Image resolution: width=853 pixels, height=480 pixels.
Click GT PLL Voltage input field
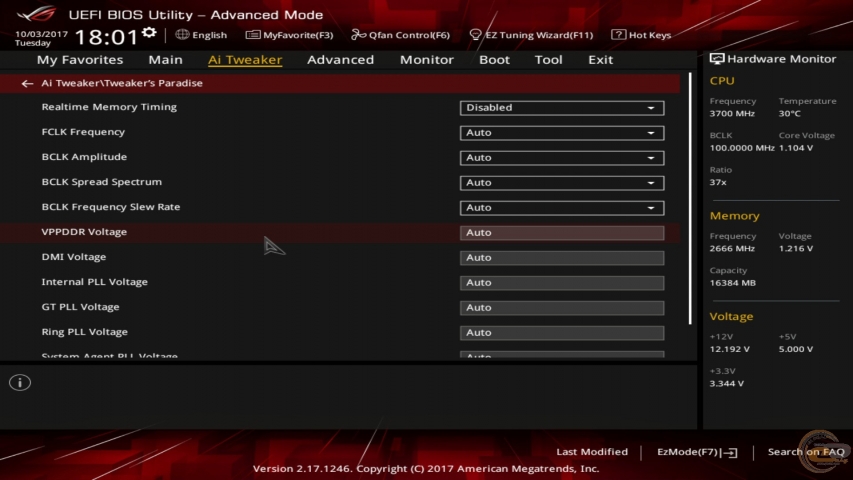(x=561, y=308)
